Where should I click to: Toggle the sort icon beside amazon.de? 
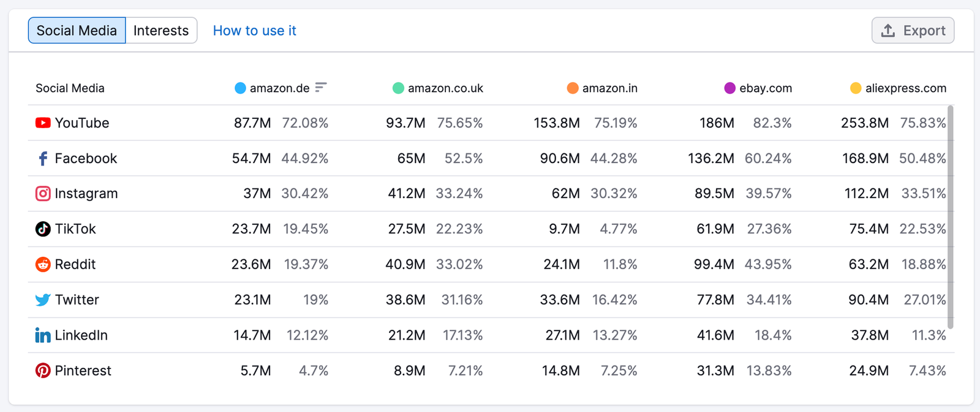point(321,88)
